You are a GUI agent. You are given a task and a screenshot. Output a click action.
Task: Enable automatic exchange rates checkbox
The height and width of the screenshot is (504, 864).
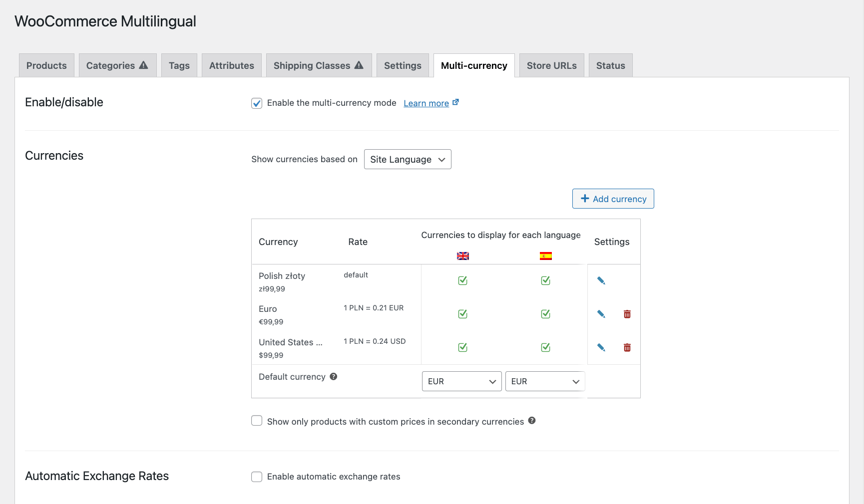coord(257,477)
